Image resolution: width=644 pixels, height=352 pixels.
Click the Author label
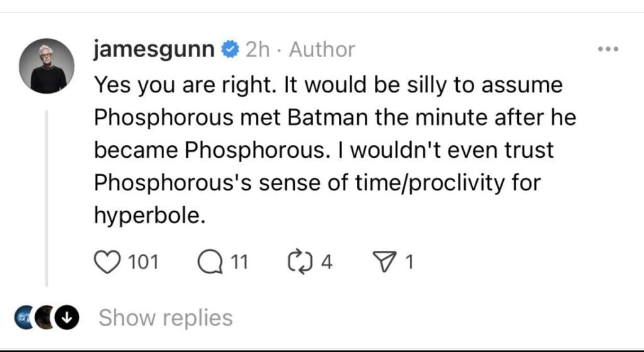coord(322,50)
